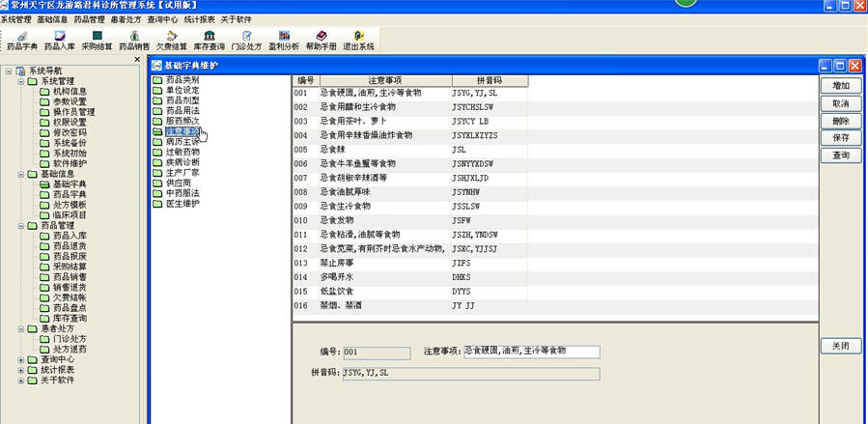
Task: Click the 查询 button
Action: 841,155
